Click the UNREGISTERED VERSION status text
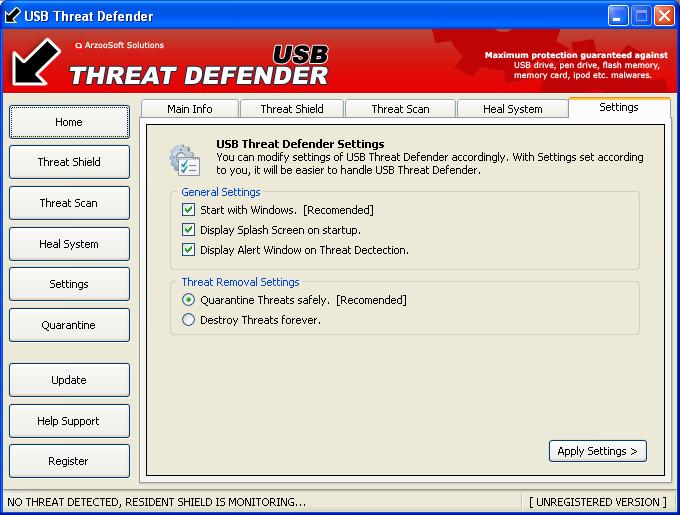680x515 pixels. click(x=598, y=502)
